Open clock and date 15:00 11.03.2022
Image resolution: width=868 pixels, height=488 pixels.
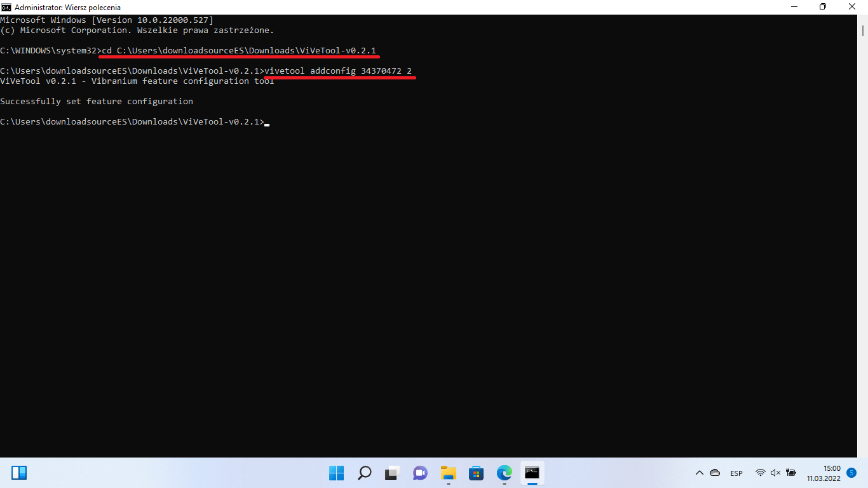[824, 473]
